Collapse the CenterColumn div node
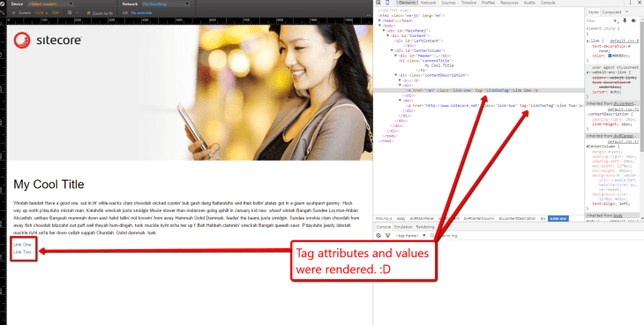Screen dimensions: 644x325 (392, 50)
